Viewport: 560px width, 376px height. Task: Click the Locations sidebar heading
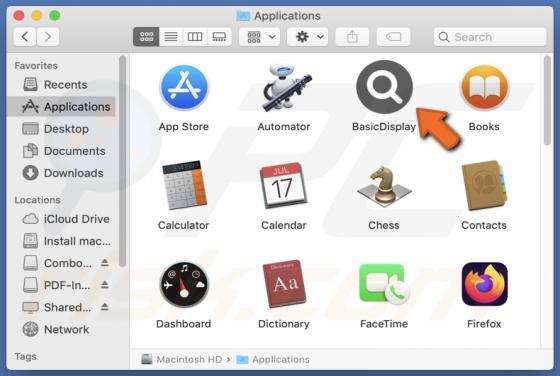point(38,200)
